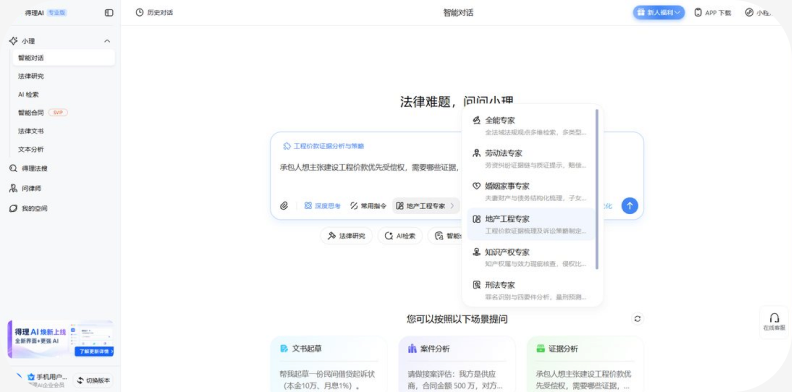Open the 新人福利 dropdown
Image resolution: width=792 pixels, height=392 pixels.
tap(659, 13)
